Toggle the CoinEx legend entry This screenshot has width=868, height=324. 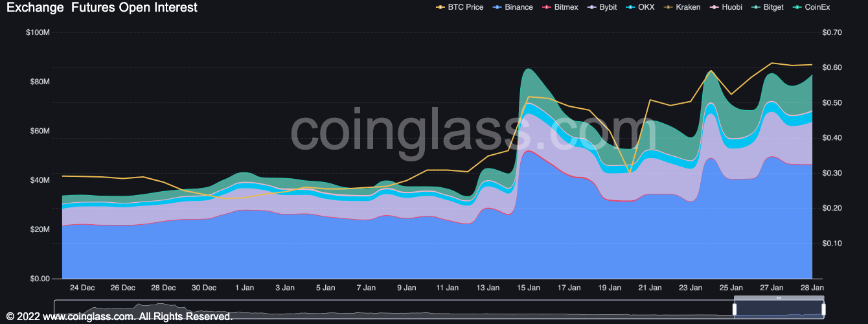pyautogui.click(x=812, y=7)
